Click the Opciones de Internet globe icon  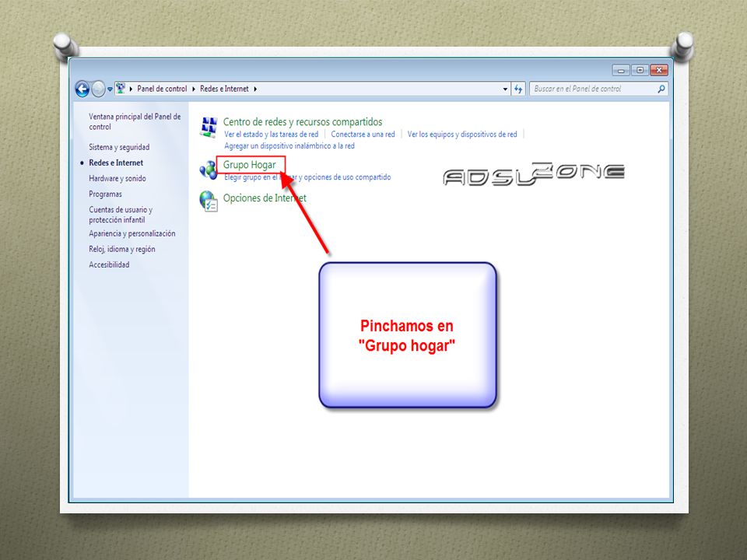pyautogui.click(x=209, y=201)
